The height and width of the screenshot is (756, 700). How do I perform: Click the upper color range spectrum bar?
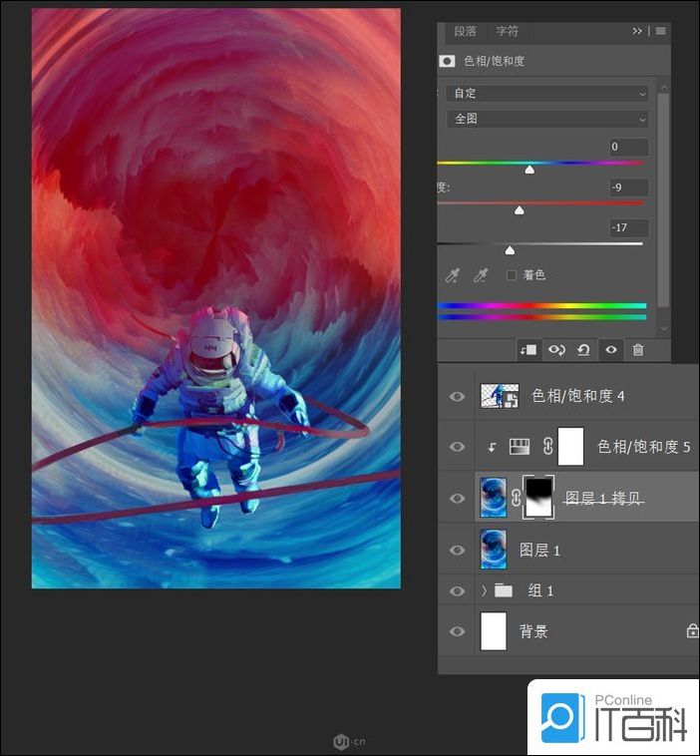pos(541,305)
